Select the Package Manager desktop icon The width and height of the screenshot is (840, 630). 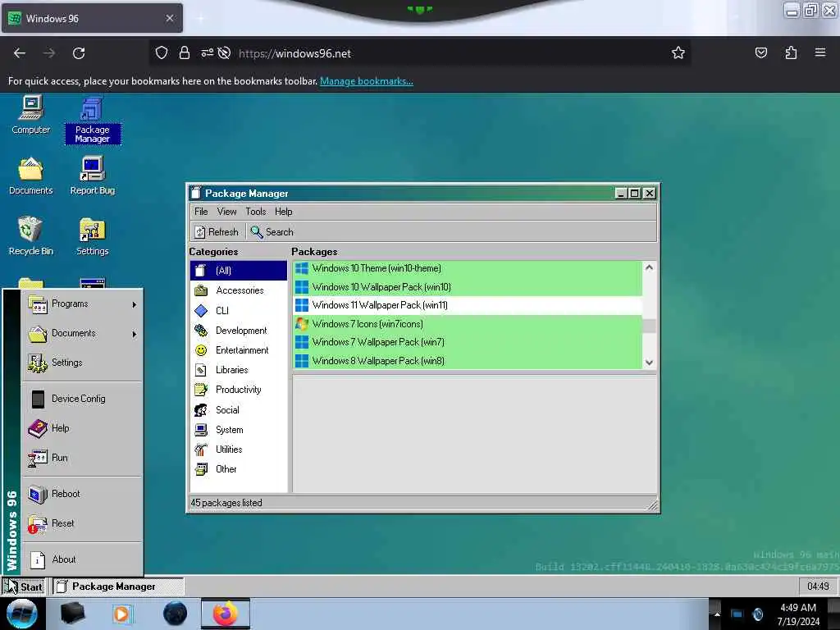pos(92,121)
